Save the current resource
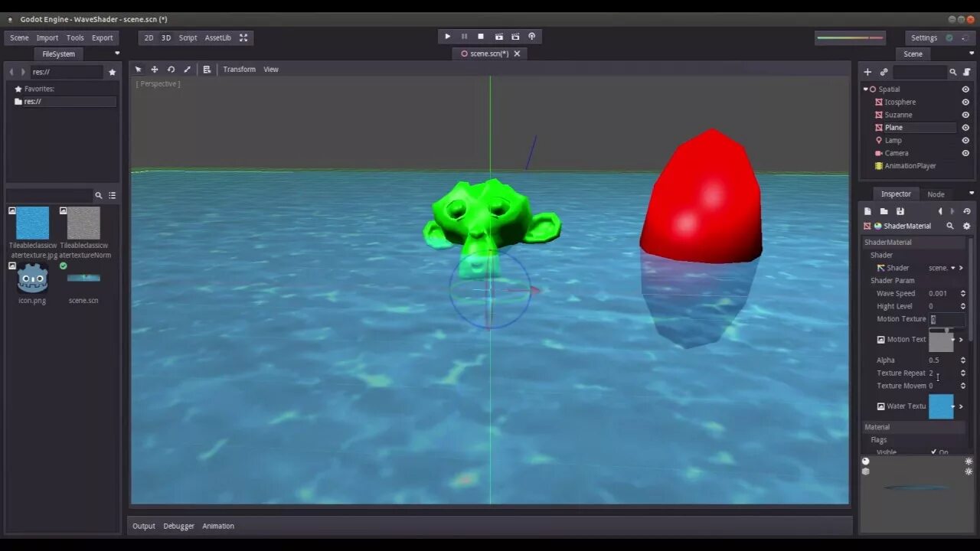This screenshot has width=980, height=551. (900, 211)
